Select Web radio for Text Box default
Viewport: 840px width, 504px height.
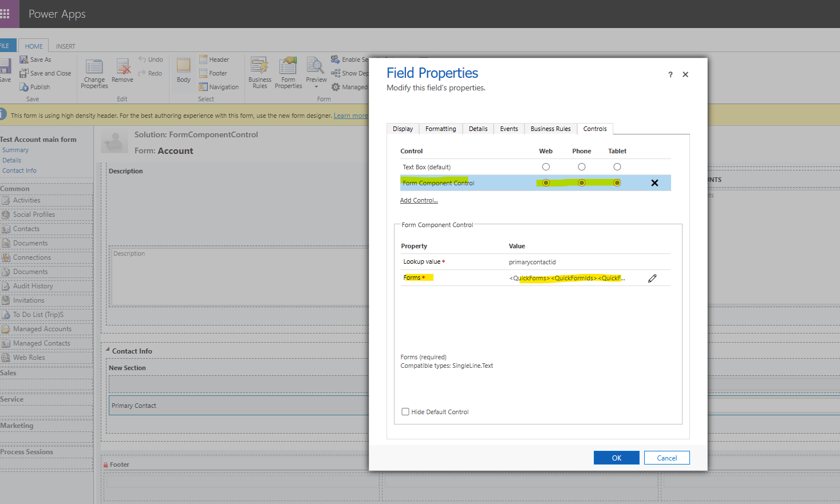click(x=546, y=167)
